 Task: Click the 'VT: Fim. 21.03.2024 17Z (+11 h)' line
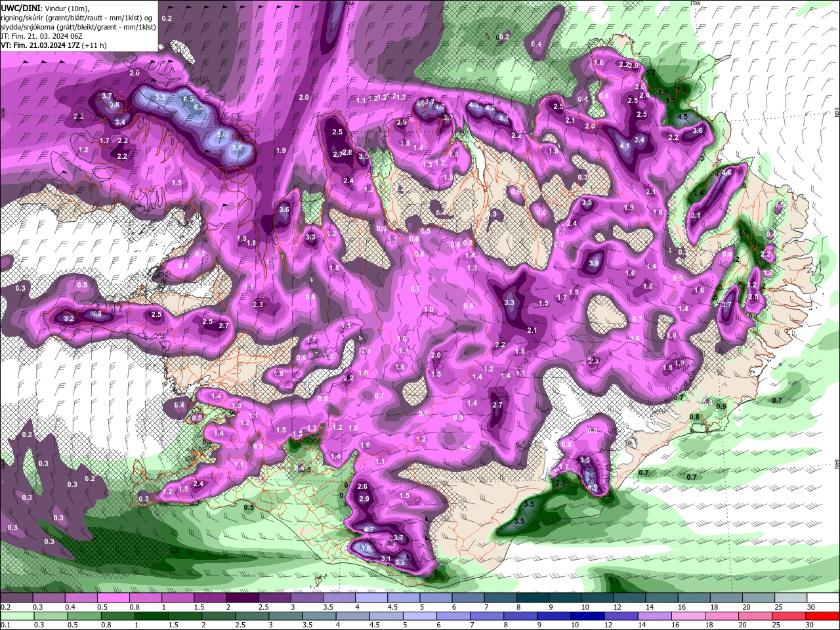click(x=54, y=45)
